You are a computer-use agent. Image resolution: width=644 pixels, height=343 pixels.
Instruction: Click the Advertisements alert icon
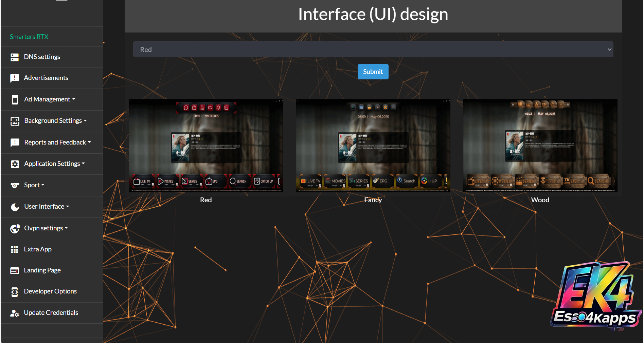15,78
